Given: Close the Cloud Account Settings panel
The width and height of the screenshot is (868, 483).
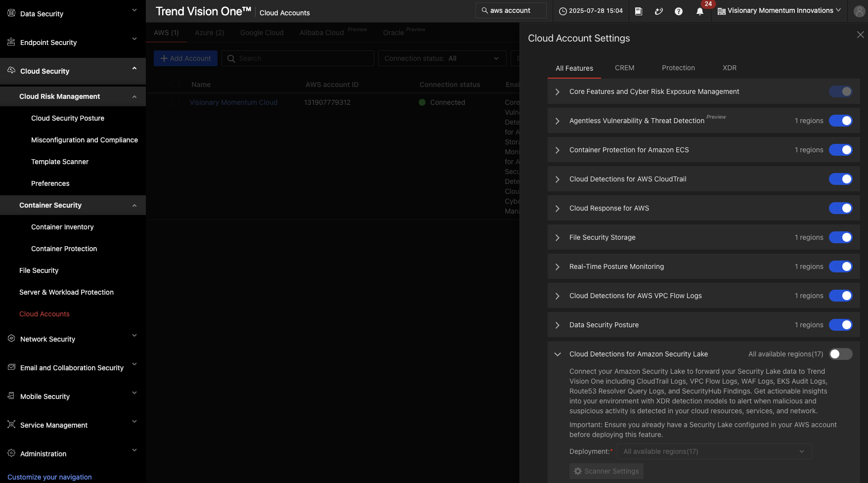Looking at the screenshot, I should [x=860, y=35].
